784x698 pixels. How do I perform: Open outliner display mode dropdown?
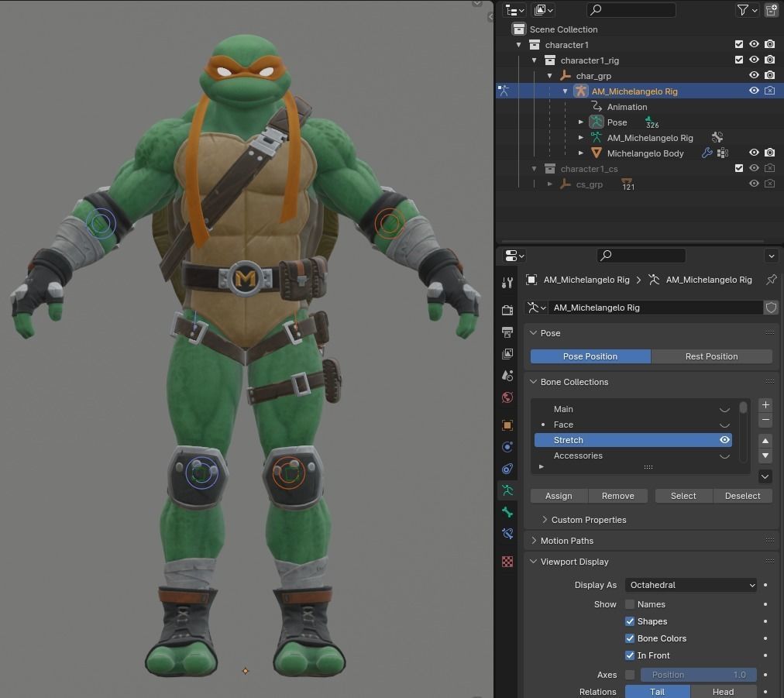514,10
